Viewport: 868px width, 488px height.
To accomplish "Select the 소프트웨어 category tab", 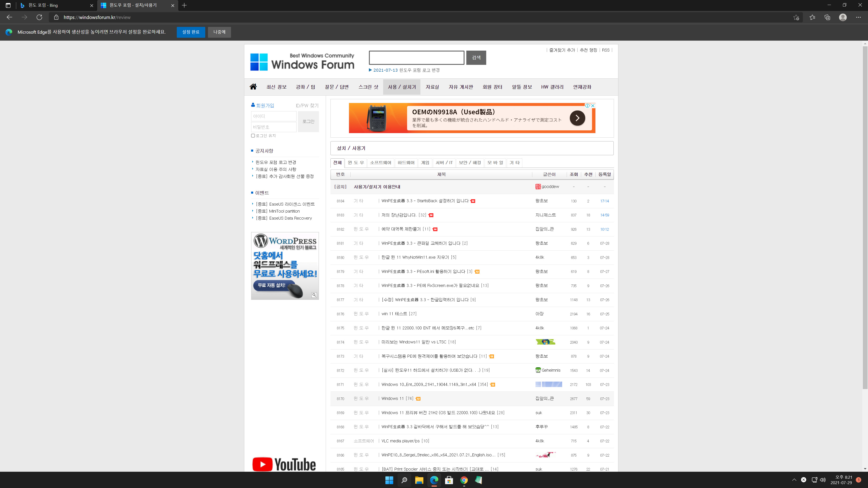I will coord(380,163).
